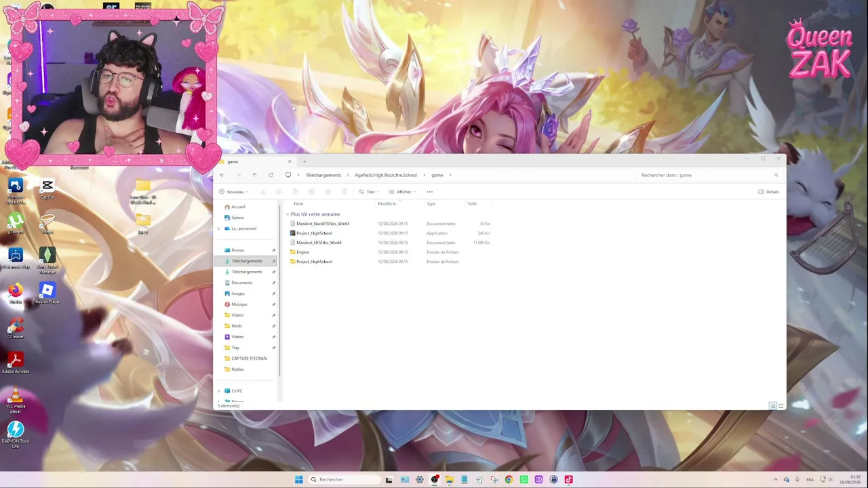Go up one folder level with Up arrow

click(x=254, y=175)
